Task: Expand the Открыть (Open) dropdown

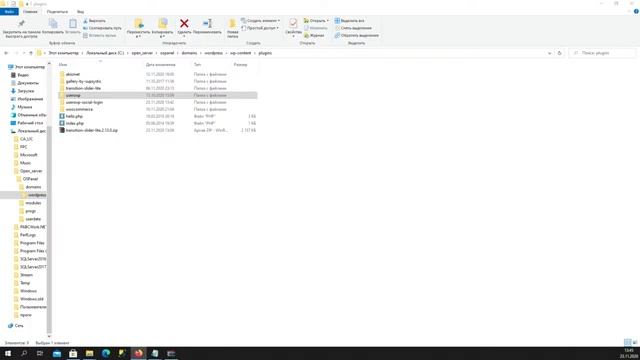Action: coord(316,21)
